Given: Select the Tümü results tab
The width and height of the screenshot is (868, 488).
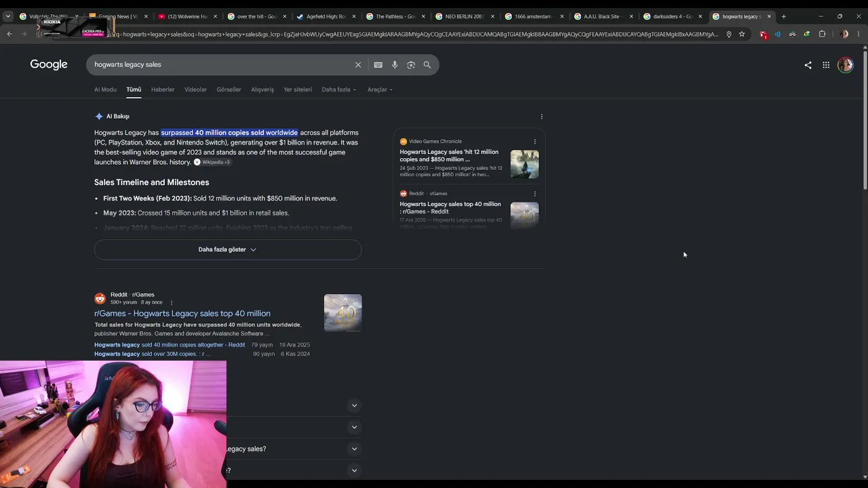Looking at the screenshot, I should point(134,89).
